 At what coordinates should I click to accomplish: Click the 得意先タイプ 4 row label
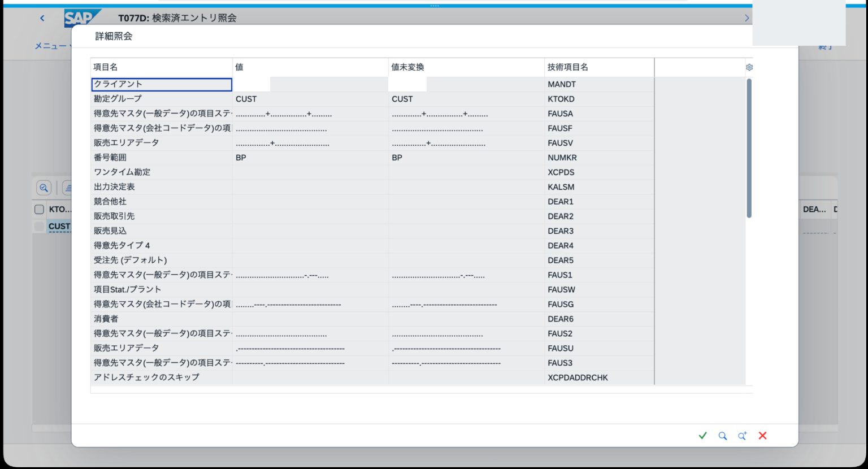point(122,246)
